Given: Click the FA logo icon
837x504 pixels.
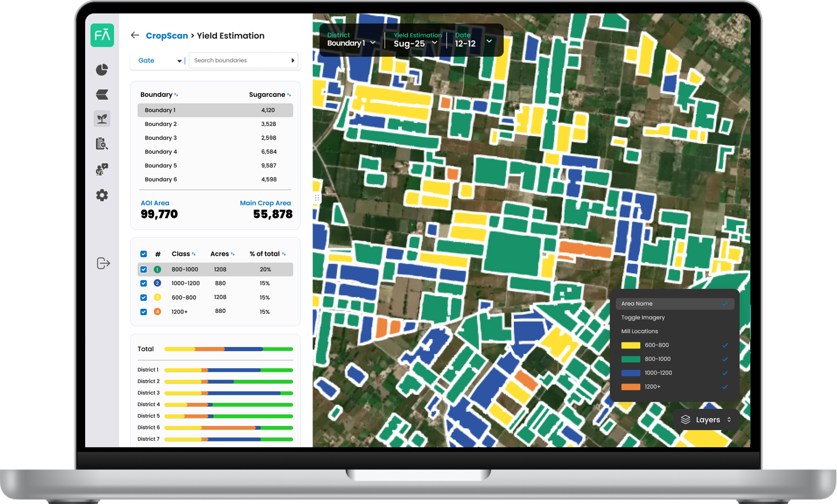Looking at the screenshot, I should 102,35.
